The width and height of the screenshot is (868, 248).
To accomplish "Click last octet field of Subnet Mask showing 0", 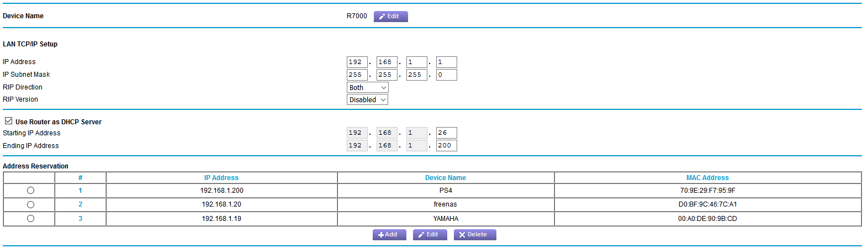I will click(x=447, y=75).
